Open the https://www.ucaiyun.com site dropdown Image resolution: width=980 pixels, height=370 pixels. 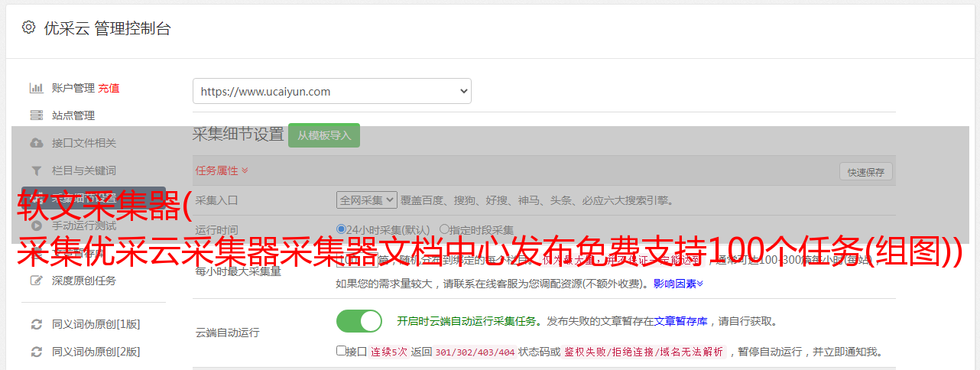click(x=332, y=91)
